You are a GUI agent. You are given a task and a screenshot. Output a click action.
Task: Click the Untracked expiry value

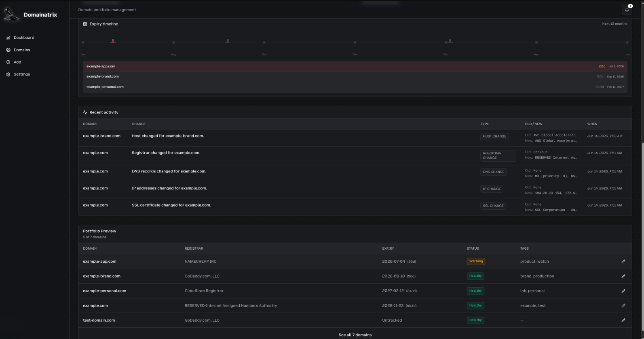click(x=392, y=320)
